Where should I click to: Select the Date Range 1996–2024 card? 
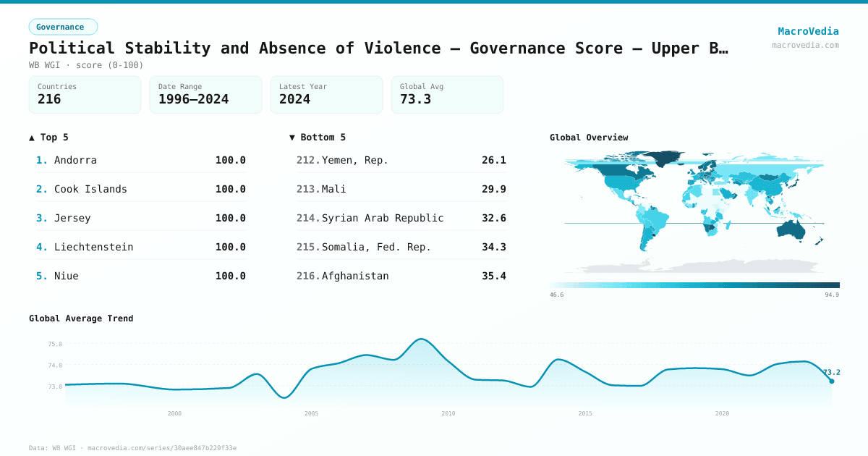point(205,95)
